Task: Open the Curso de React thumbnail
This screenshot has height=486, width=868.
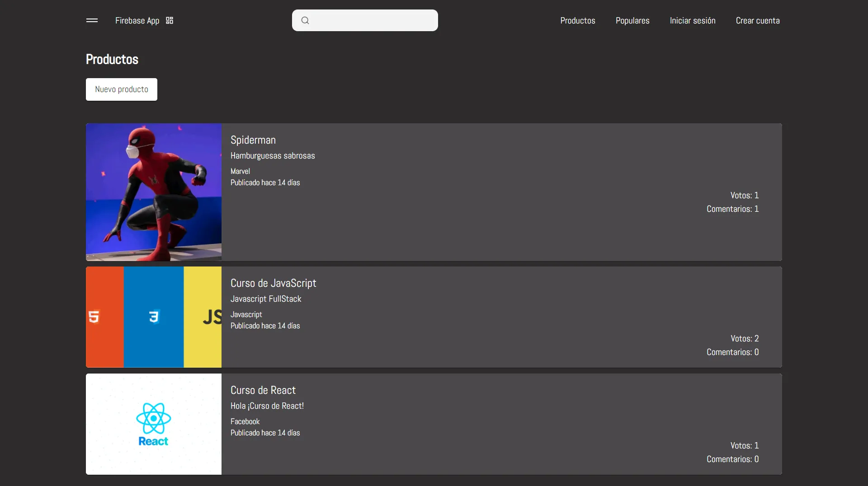Action: click(154, 424)
